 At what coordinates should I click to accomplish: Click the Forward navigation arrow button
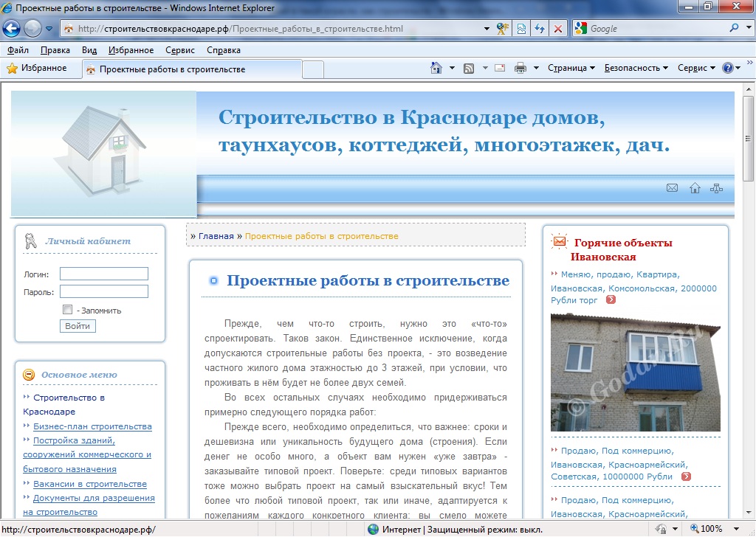pyautogui.click(x=32, y=29)
